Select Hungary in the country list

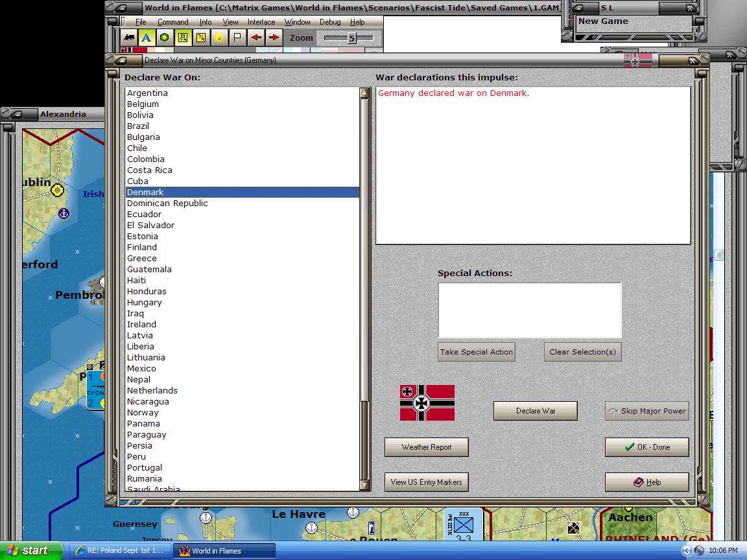pos(242,303)
